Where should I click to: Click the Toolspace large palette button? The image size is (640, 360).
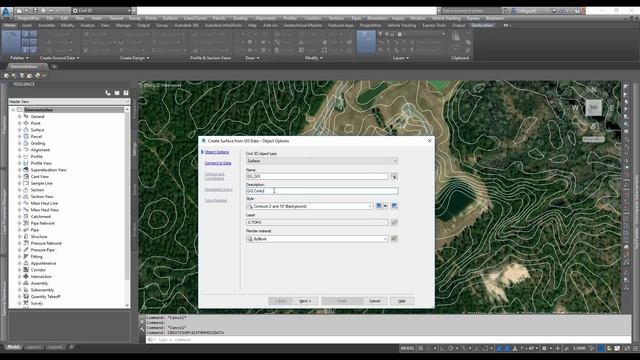coord(11,42)
